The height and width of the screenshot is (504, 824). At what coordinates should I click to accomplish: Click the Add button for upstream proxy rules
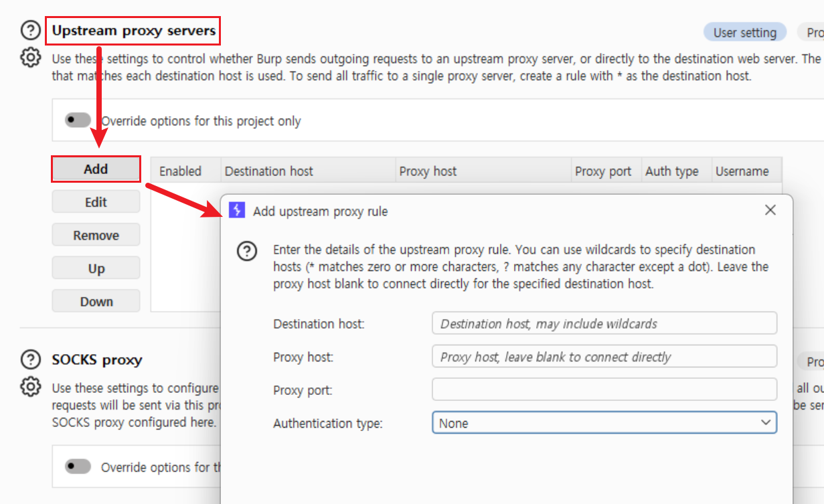pos(96,169)
